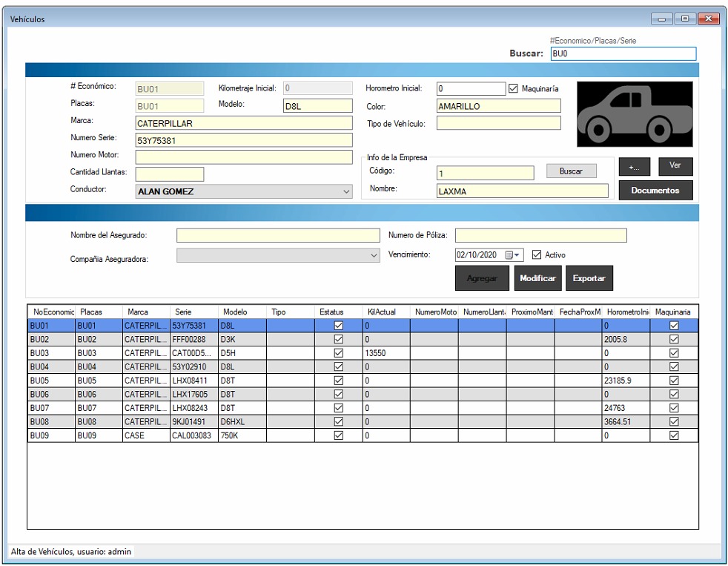Select the CASE marca cell

pyautogui.click(x=147, y=435)
